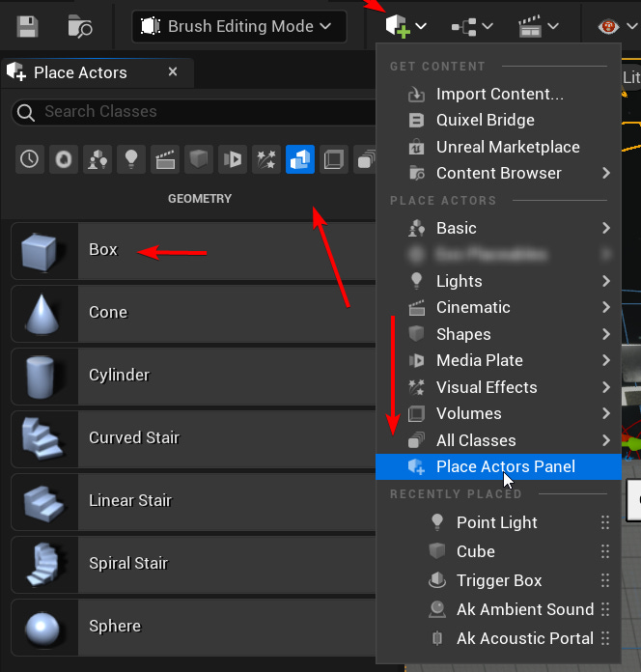Screen dimensions: 641x672
Task: Expand the Blueprints dropdown chevron
Action: 488,26
